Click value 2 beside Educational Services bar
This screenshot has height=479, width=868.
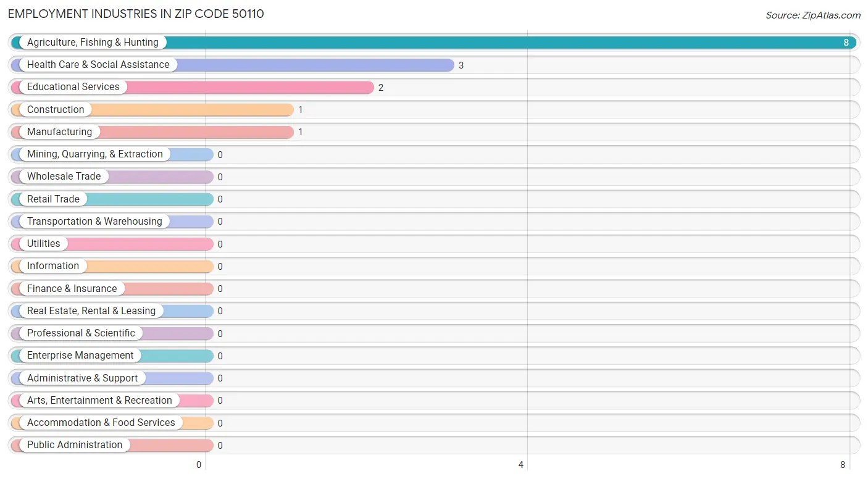point(381,88)
